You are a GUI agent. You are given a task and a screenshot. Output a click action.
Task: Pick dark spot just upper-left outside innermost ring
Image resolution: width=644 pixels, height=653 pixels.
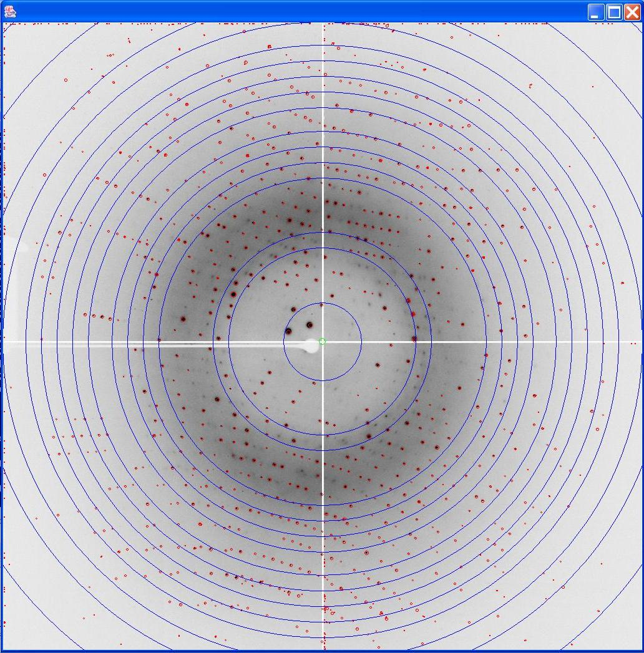[293, 309]
